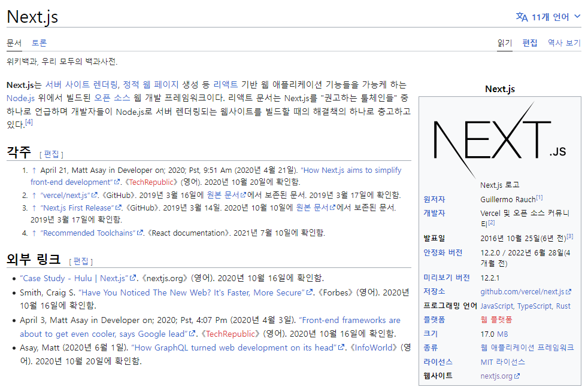Open the red TechRepublic link in reference 1
The width and height of the screenshot is (588, 390).
[x=152, y=182]
